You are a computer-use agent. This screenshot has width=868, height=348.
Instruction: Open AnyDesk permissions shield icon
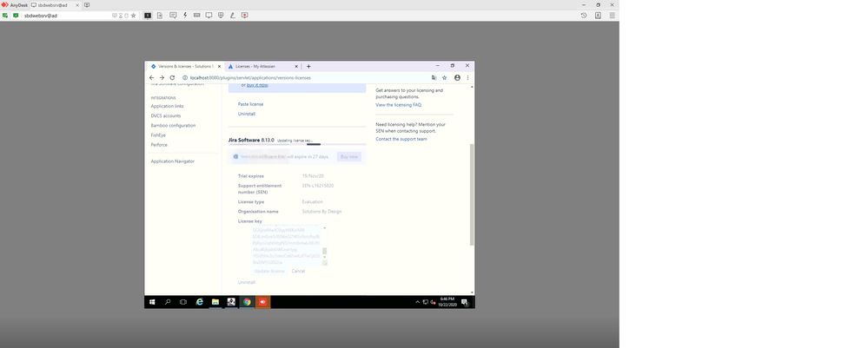click(x=221, y=16)
